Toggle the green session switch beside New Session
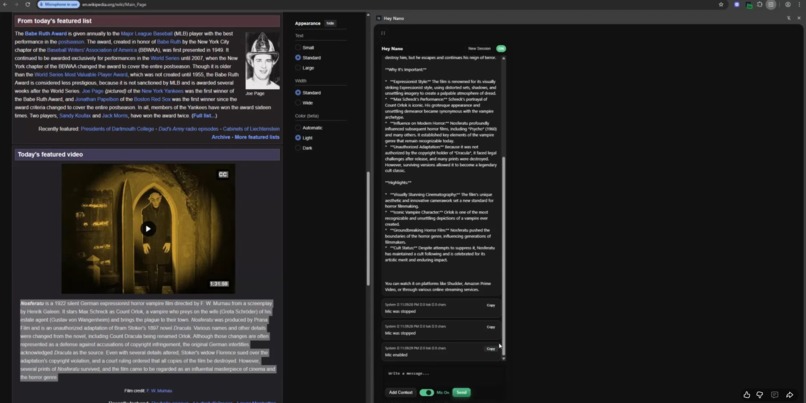 click(x=501, y=48)
